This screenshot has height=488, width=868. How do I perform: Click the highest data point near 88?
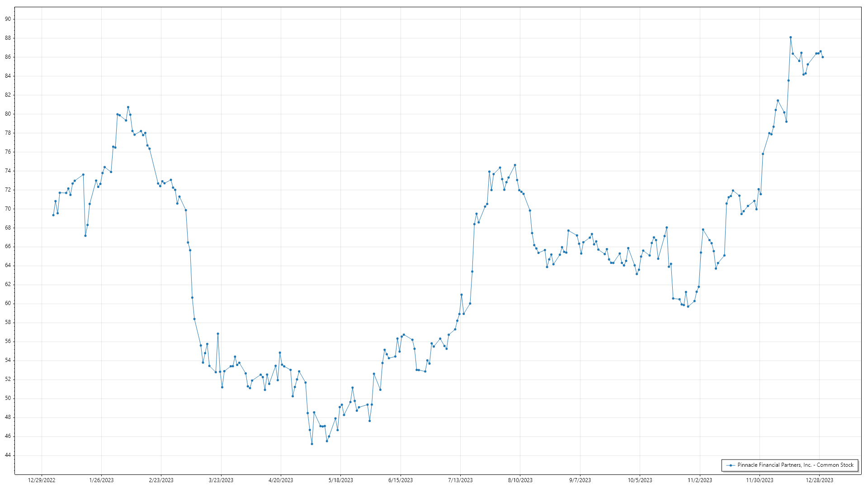790,38
